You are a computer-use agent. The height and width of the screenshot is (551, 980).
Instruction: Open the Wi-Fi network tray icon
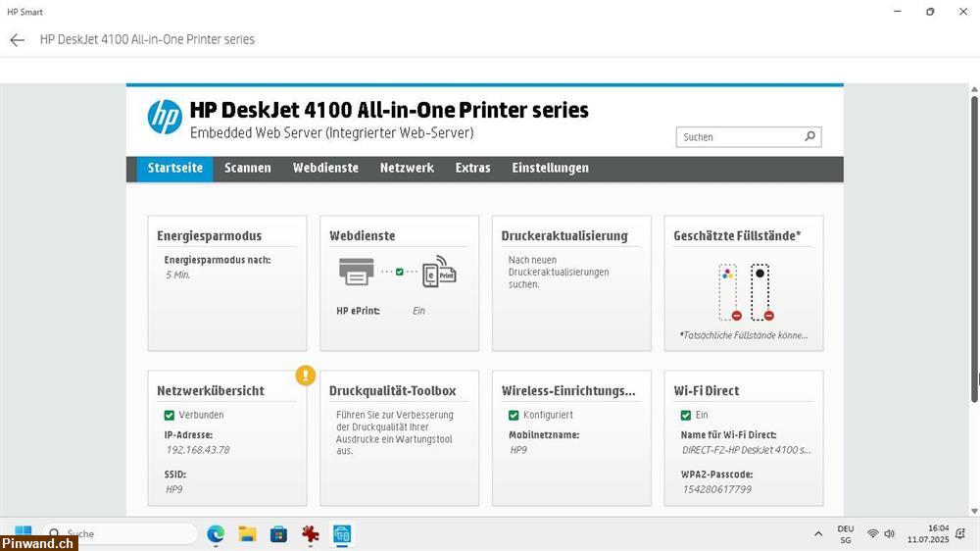[872, 533]
